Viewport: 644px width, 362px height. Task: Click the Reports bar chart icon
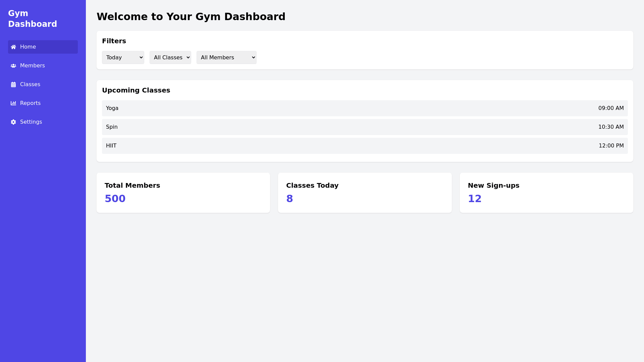13,103
